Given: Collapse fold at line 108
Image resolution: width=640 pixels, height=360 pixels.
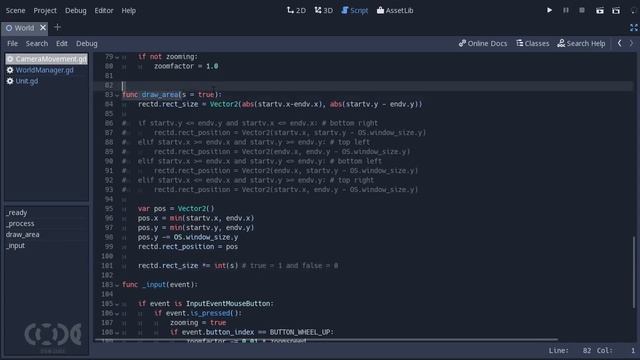Looking at the screenshot, I should pos(117,333).
